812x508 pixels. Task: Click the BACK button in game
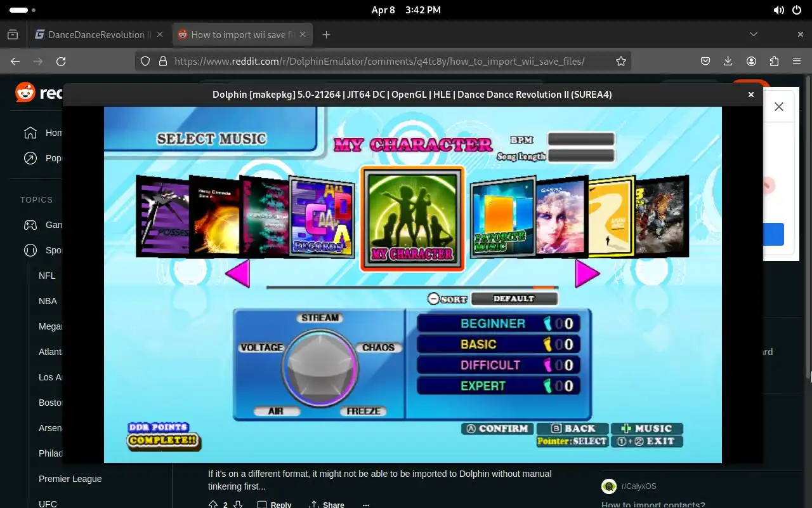[572, 429]
